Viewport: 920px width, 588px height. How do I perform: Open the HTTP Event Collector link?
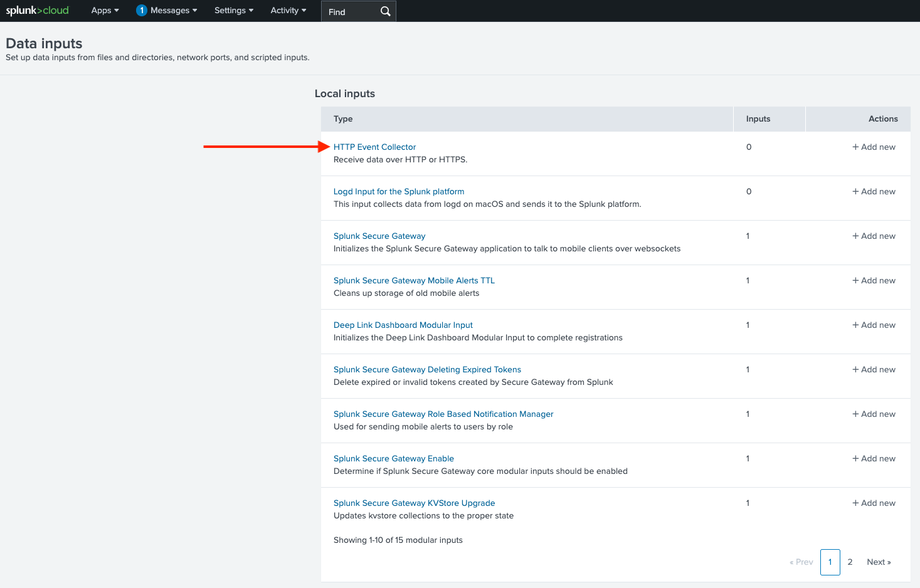(x=374, y=147)
